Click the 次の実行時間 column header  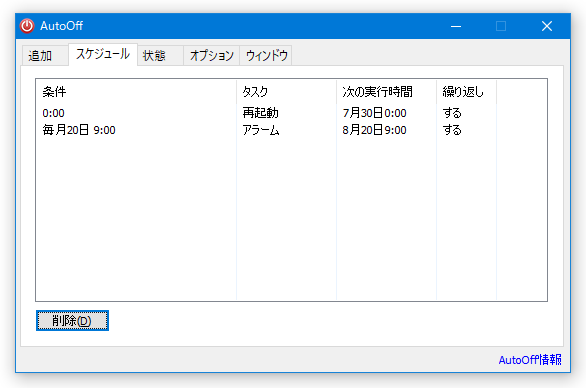click(x=386, y=92)
